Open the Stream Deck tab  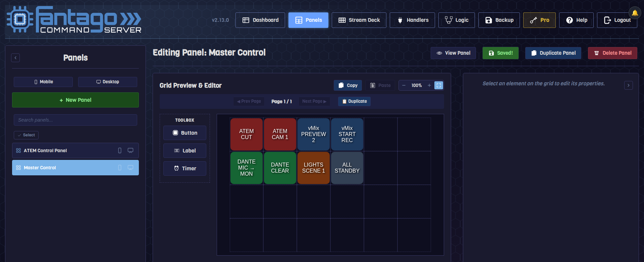pyautogui.click(x=359, y=20)
